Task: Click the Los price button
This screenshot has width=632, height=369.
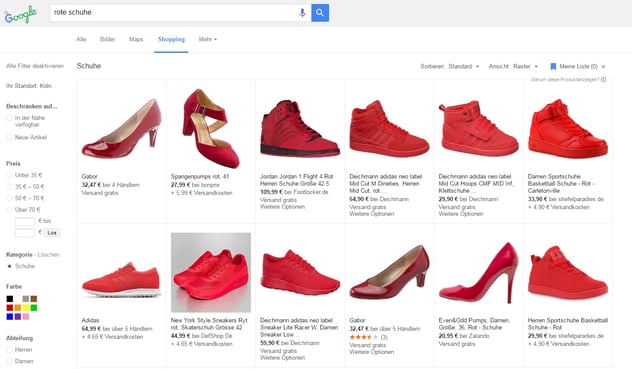Action: tap(52, 233)
